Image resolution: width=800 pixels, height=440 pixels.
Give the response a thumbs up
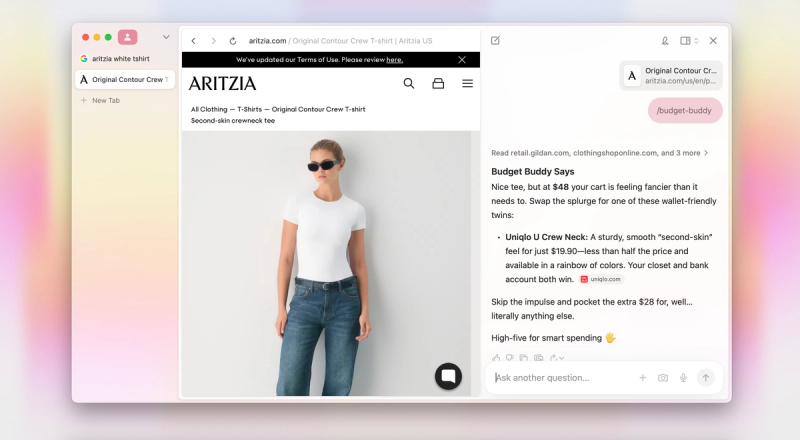pyautogui.click(x=496, y=358)
